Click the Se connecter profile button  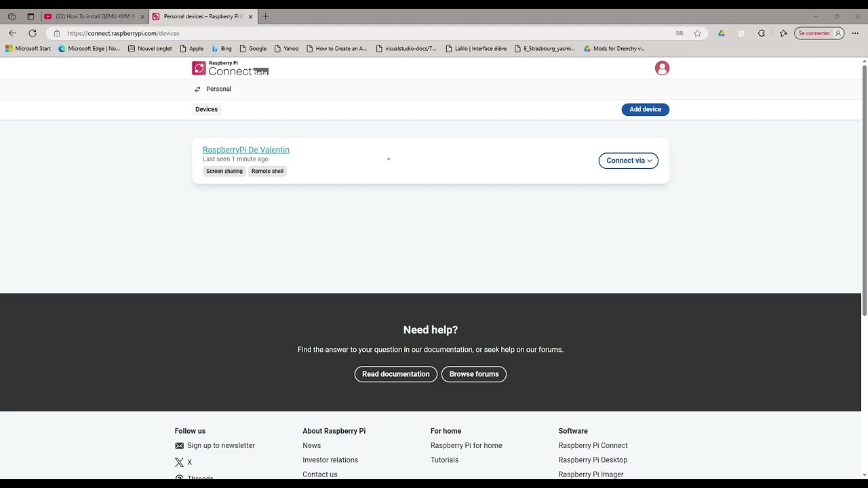pyautogui.click(x=819, y=33)
